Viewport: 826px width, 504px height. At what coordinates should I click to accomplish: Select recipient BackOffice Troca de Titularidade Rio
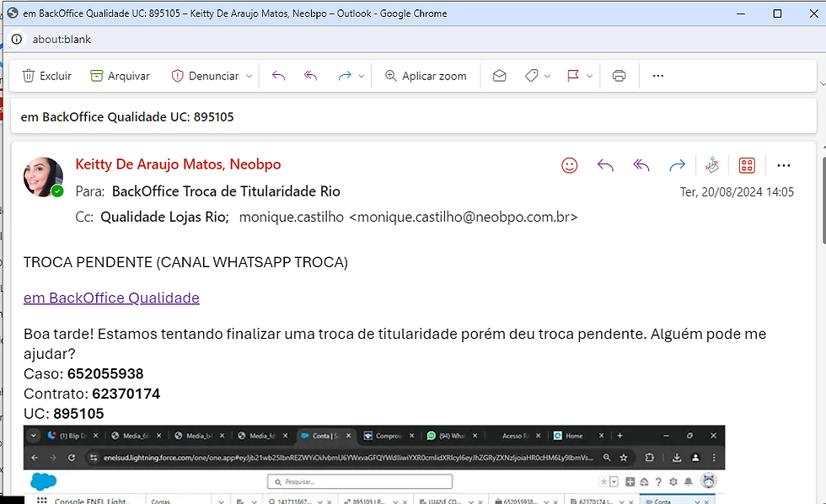pos(226,191)
